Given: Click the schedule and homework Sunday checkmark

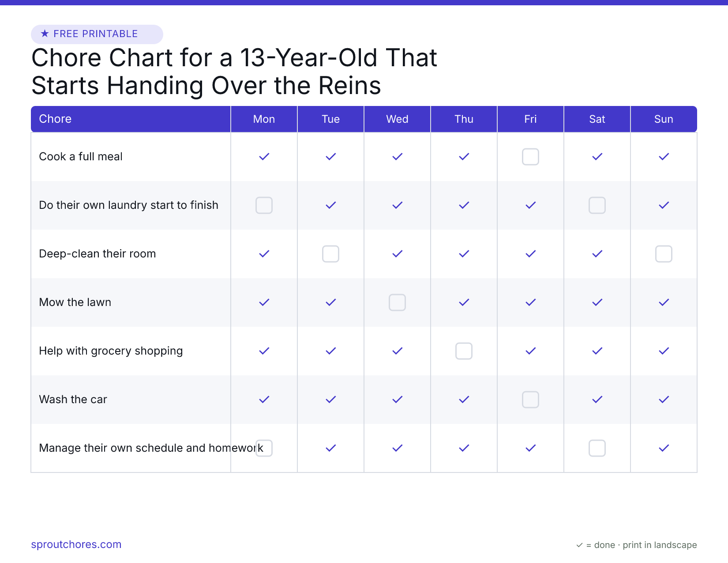Looking at the screenshot, I should click(x=664, y=448).
